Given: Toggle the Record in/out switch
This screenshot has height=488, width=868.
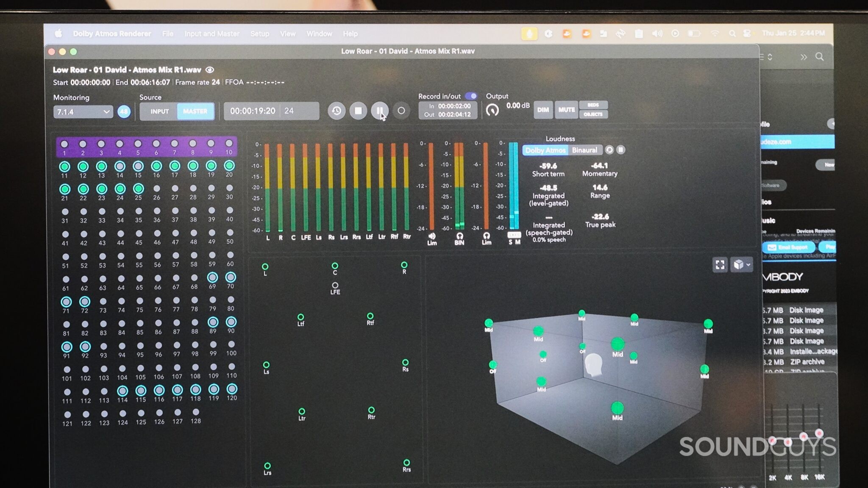Looking at the screenshot, I should coord(472,96).
